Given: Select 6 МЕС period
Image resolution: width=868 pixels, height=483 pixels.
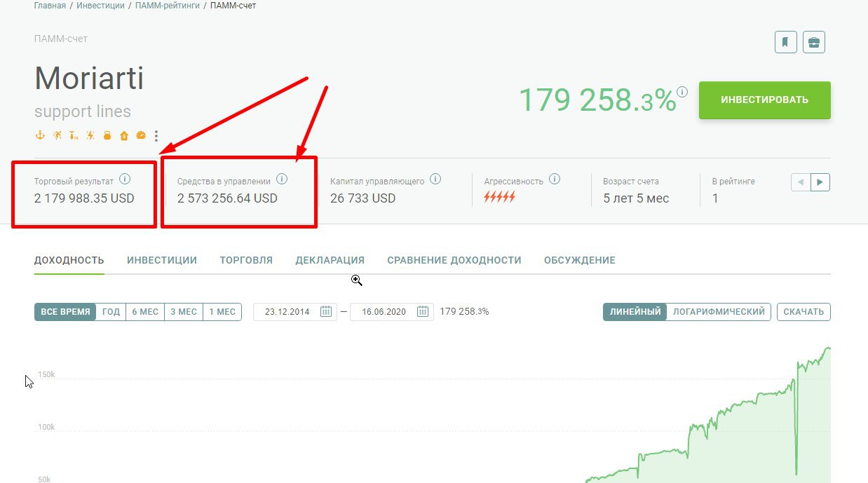Looking at the screenshot, I should coord(145,312).
